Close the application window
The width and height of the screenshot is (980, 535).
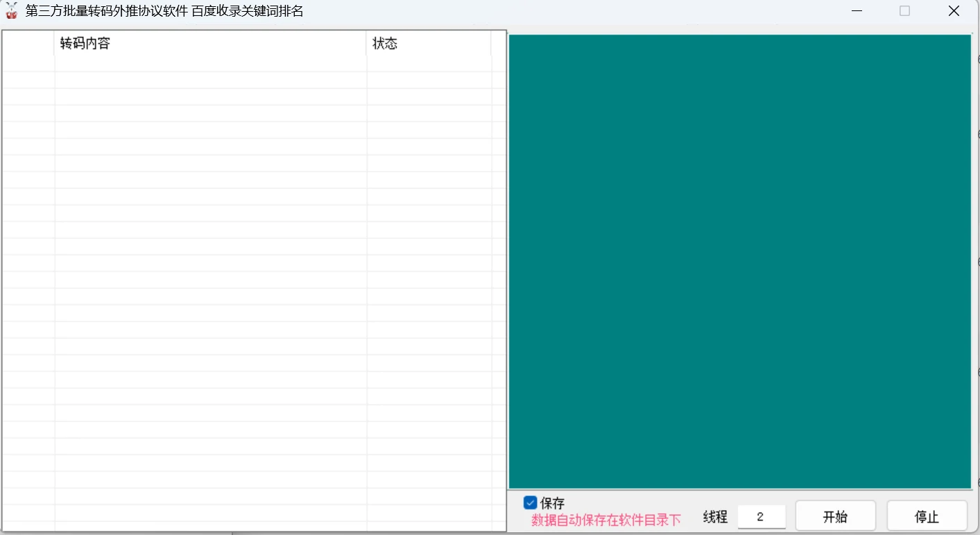pos(954,11)
